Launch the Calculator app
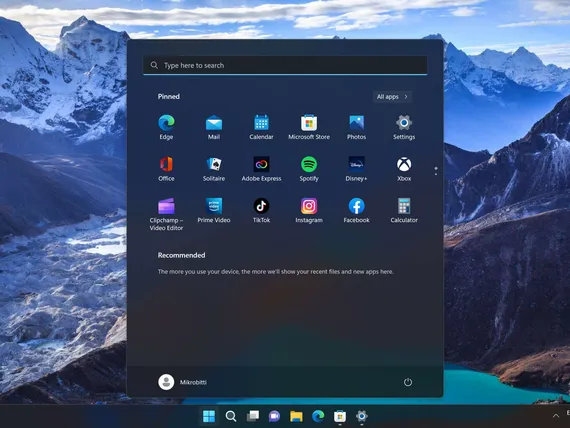This screenshot has width=570, height=428. (404, 211)
